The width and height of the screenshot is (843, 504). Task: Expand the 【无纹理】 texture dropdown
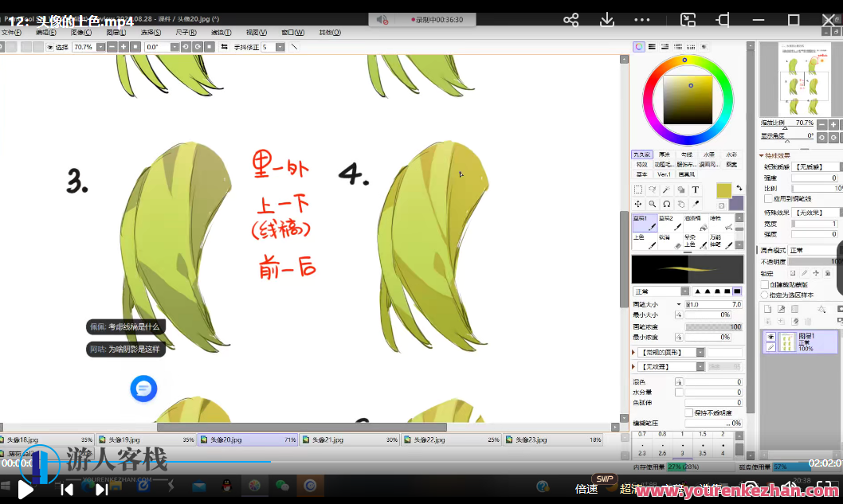700,366
